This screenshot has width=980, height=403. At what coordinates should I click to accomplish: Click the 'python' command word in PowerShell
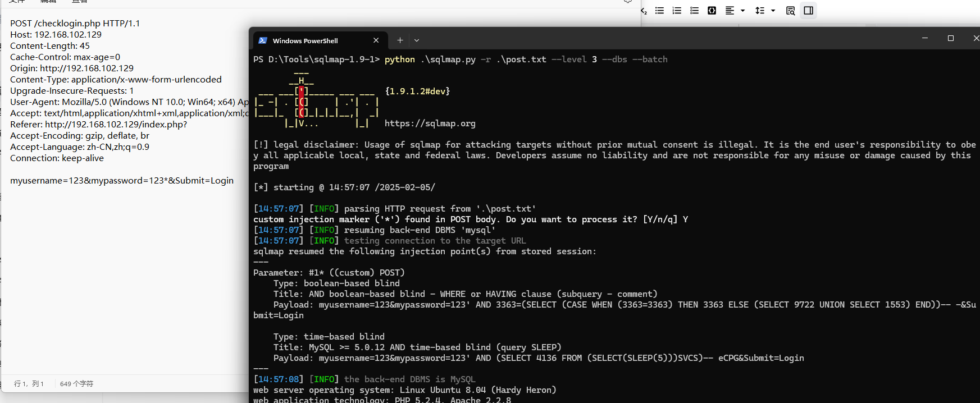pyautogui.click(x=399, y=59)
